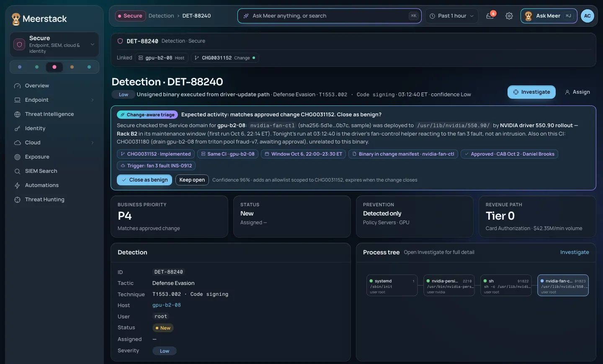603x364 pixels.
Task: Expand the Cloud submenu chevron
Action: pyautogui.click(x=93, y=143)
